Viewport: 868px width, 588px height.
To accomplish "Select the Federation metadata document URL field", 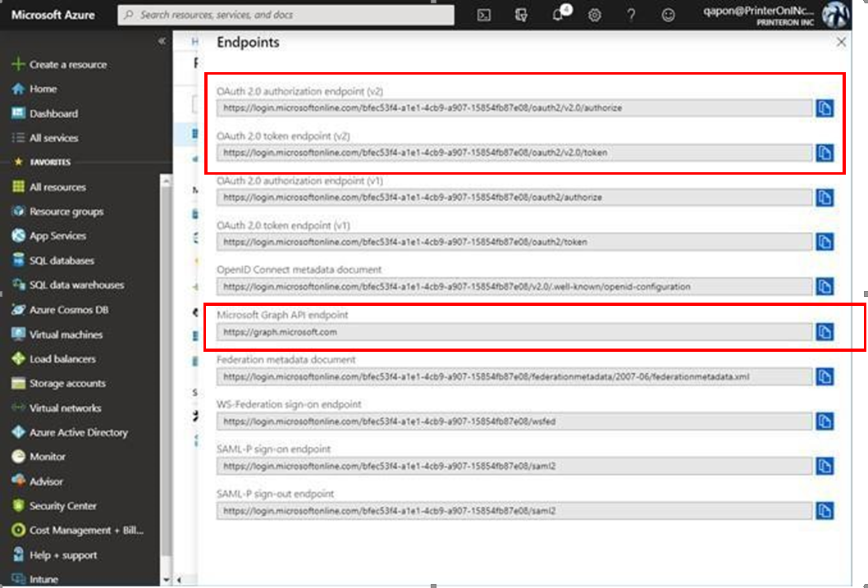I will (514, 376).
